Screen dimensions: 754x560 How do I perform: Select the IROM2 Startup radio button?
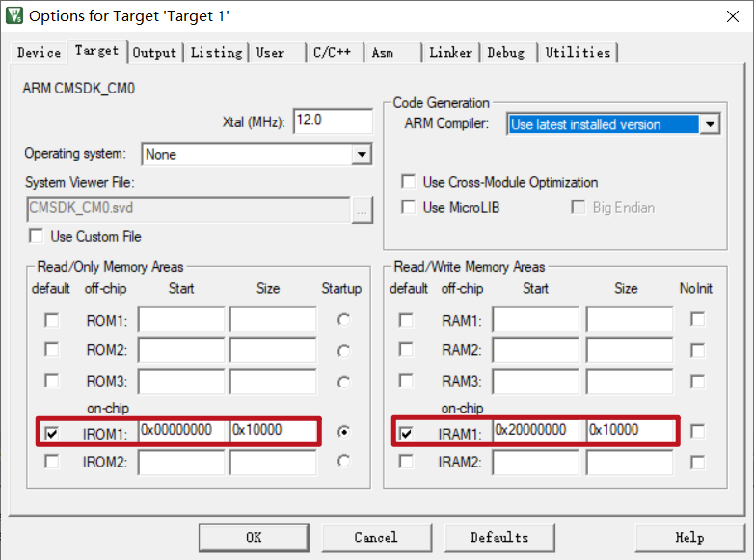(343, 462)
